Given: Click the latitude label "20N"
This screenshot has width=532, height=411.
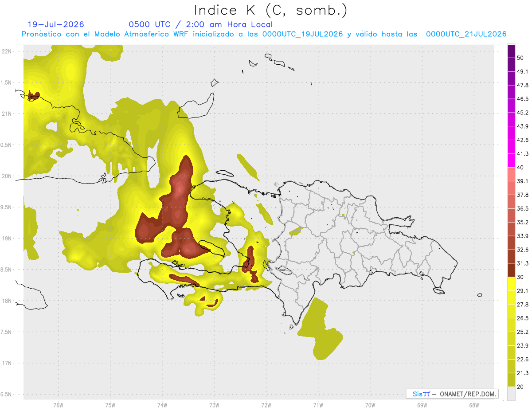Looking at the screenshot, I should (7, 176).
